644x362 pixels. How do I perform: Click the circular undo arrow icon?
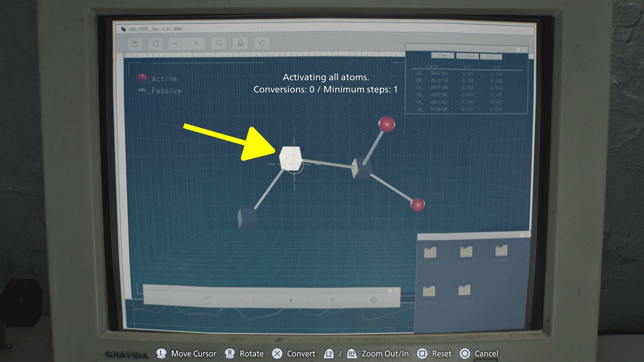coord(262,43)
